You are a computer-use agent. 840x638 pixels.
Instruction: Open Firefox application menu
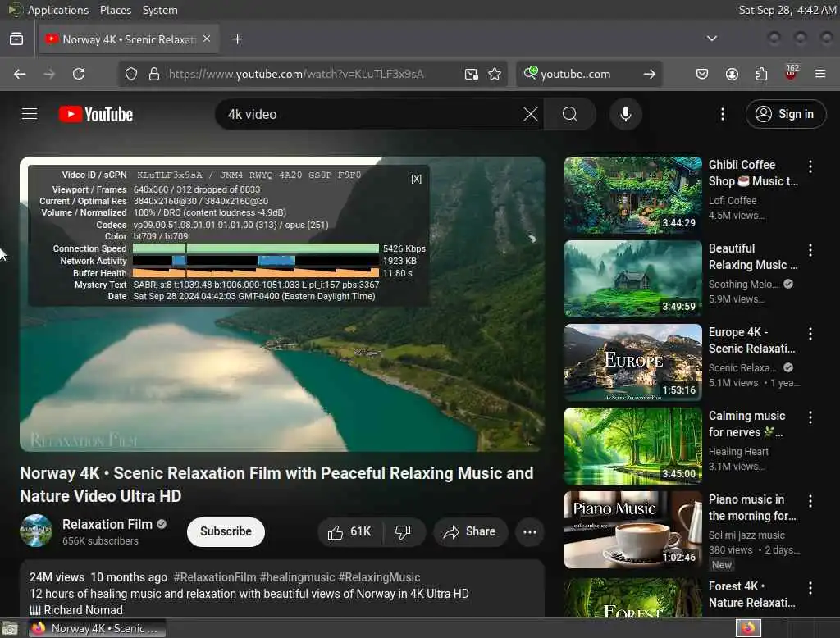click(x=820, y=74)
